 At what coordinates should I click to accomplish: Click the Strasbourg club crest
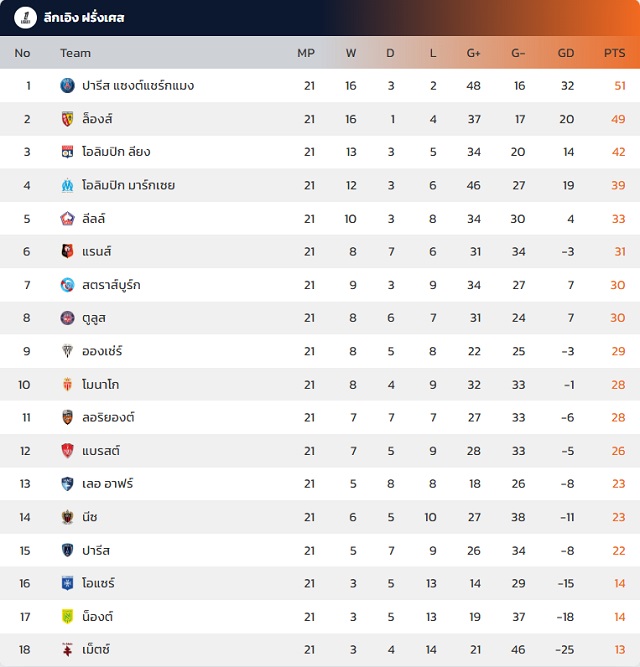(67, 285)
